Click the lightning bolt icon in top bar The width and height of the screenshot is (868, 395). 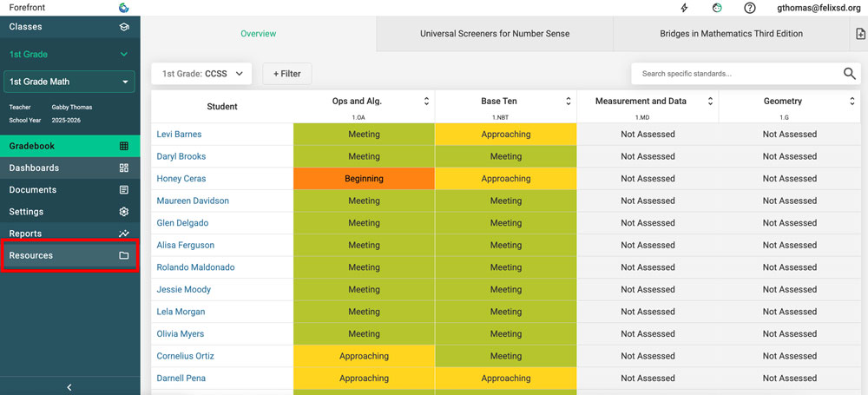(x=684, y=8)
